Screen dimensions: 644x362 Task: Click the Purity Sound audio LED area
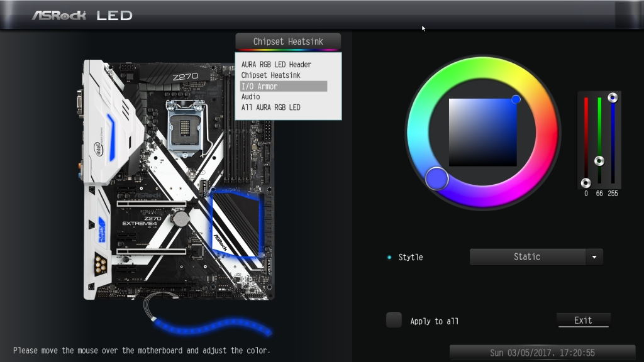[x=102, y=229]
